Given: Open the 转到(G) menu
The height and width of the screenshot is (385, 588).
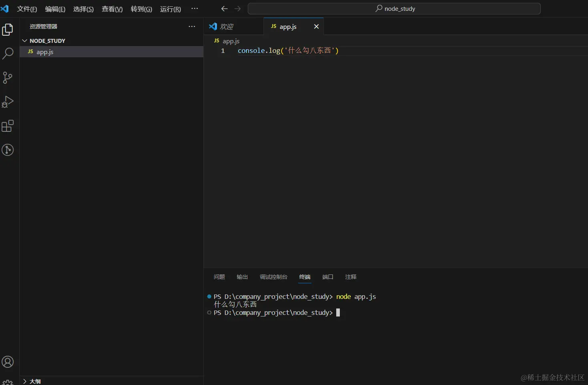Looking at the screenshot, I should click(141, 9).
